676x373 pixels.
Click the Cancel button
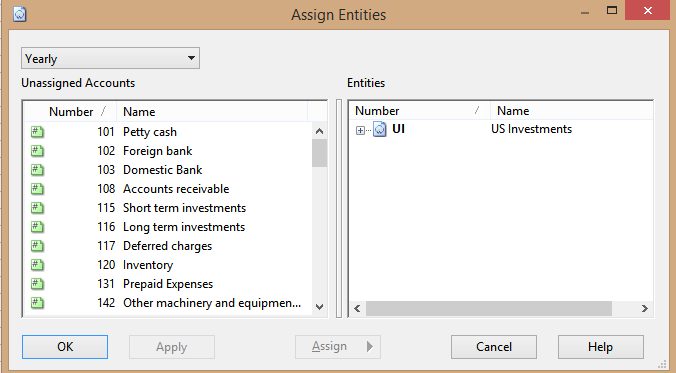tap(494, 347)
